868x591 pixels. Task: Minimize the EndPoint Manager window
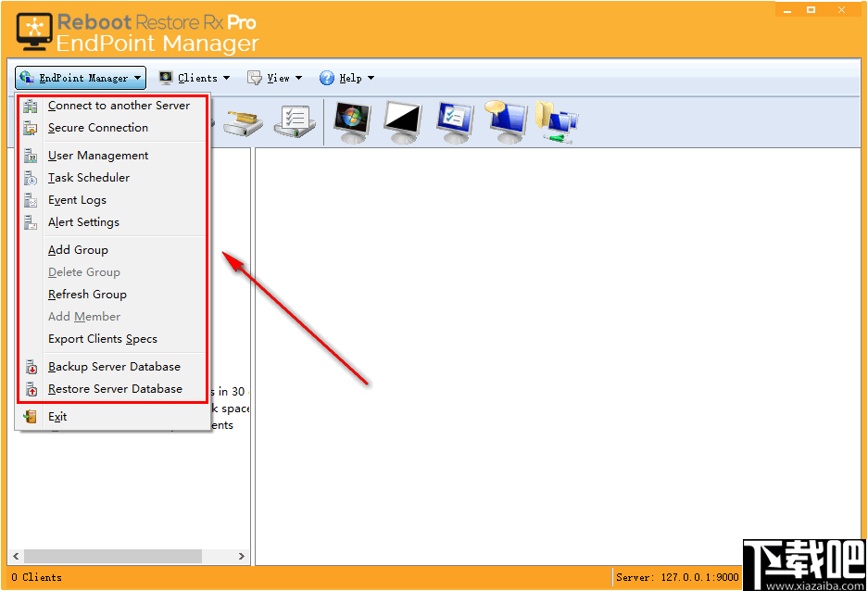(787, 10)
